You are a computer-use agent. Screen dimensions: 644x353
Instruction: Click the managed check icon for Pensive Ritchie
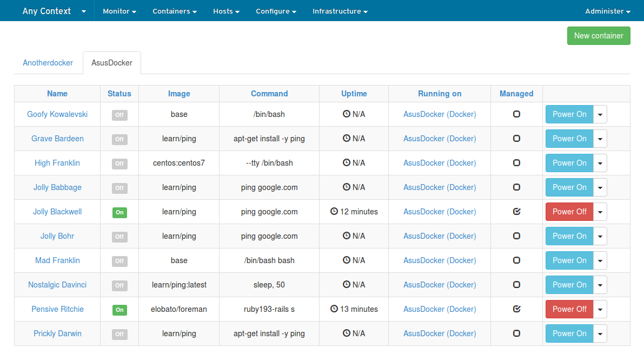(x=516, y=309)
